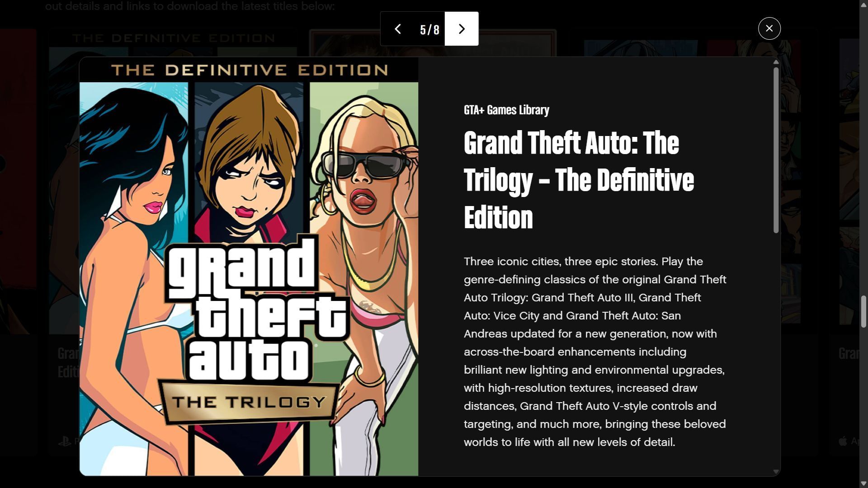Click the paragraph starting 'Three iconic cities'

595,352
